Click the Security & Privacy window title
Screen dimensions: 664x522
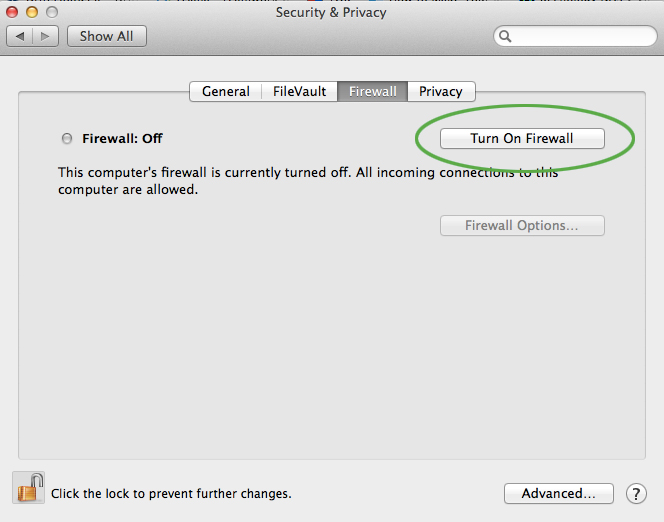[x=331, y=12]
